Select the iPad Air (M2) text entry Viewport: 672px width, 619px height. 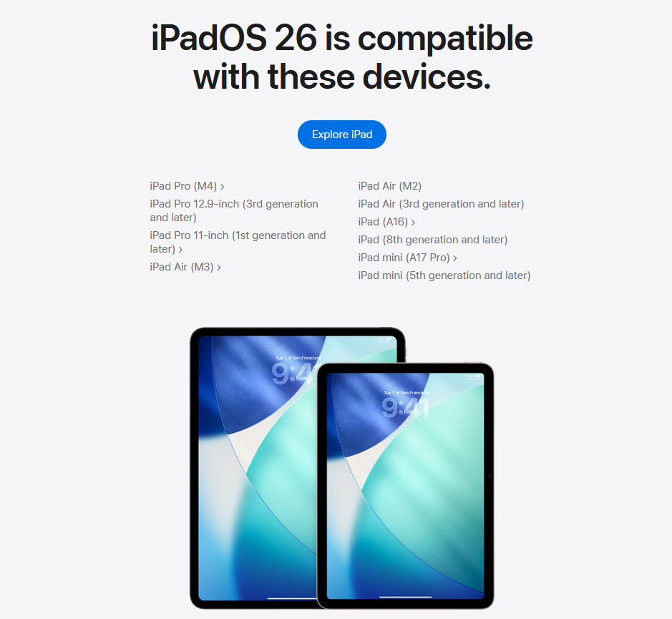[x=389, y=186]
